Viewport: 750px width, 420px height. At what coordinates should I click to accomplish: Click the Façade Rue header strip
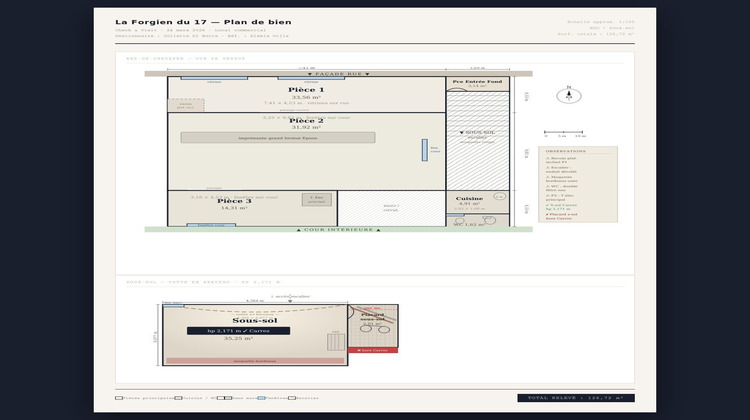[x=339, y=74]
